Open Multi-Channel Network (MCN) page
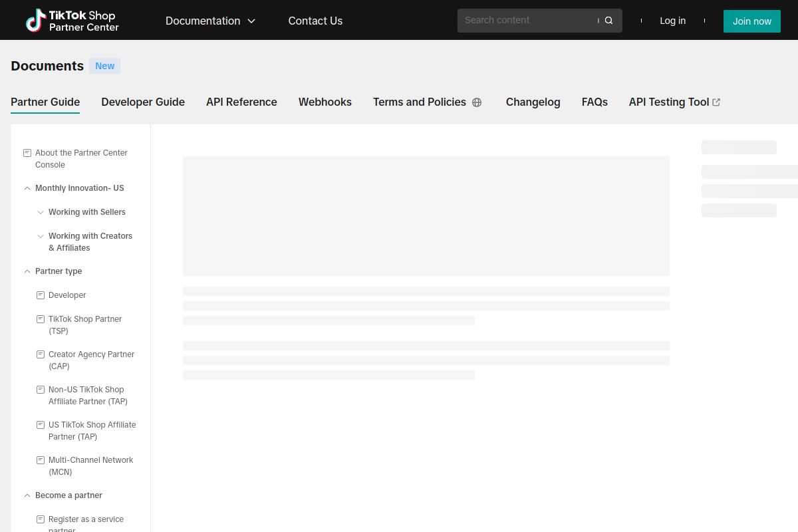 coord(91,466)
